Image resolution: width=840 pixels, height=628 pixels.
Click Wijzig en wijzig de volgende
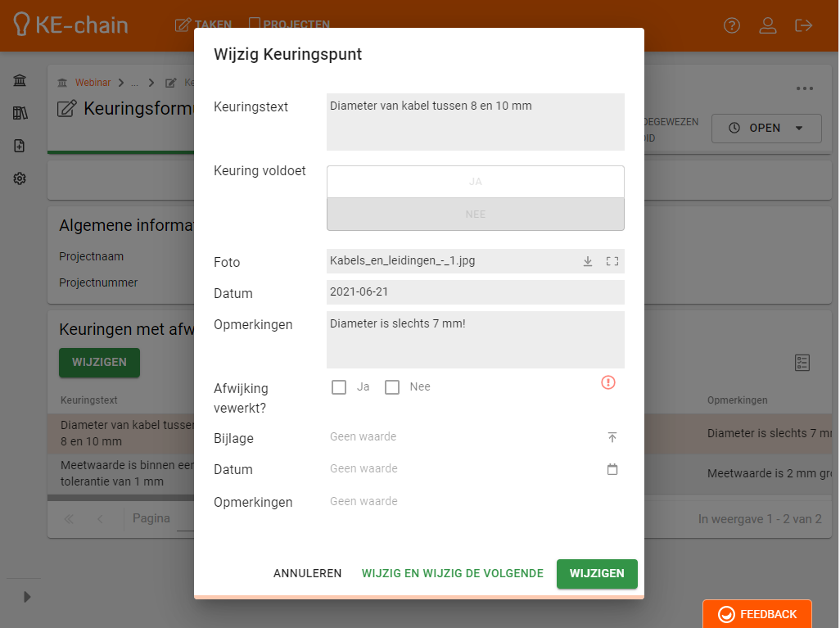[452, 574]
